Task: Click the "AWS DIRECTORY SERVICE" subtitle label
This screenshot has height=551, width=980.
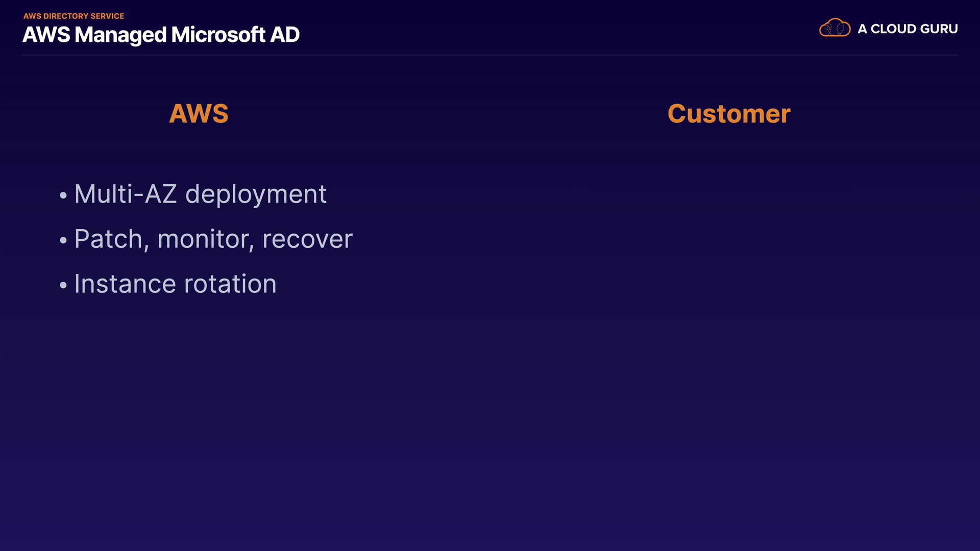Action: click(x=73, y=16)
